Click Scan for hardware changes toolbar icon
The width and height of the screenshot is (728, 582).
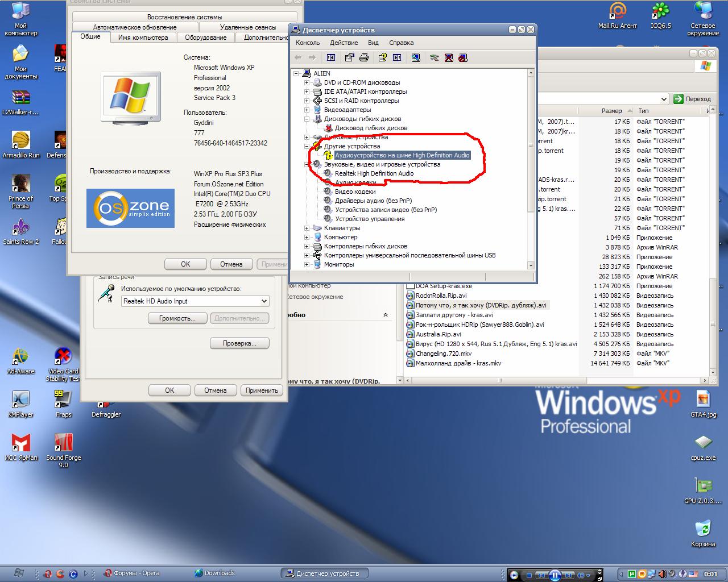[x=416, y=57]
